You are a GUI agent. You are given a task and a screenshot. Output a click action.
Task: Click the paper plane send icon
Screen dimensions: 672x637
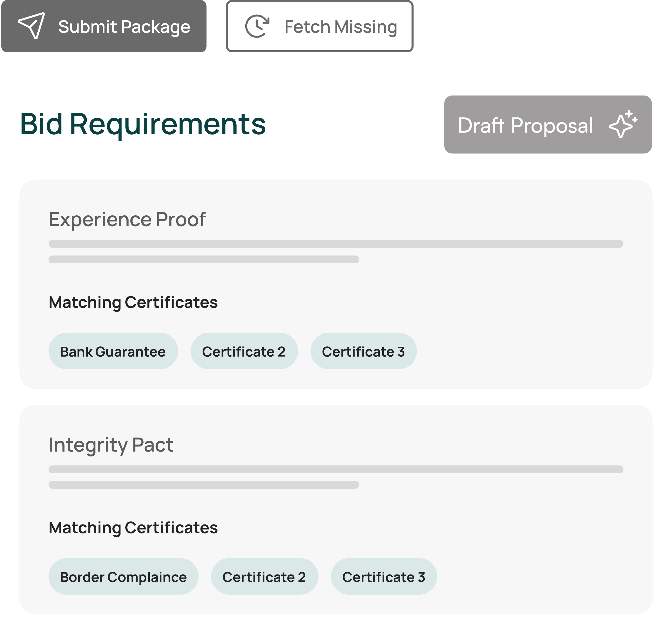click(31, 26)
